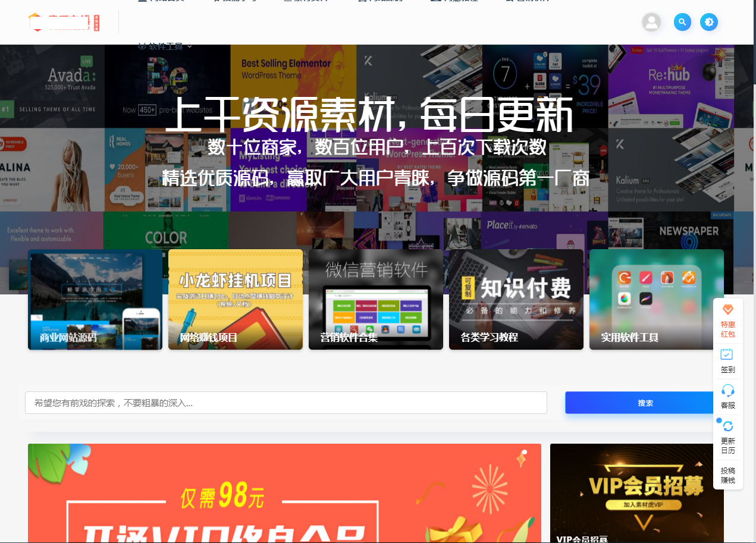Open the 商业网站源码 category card

[x=95, y=300]
